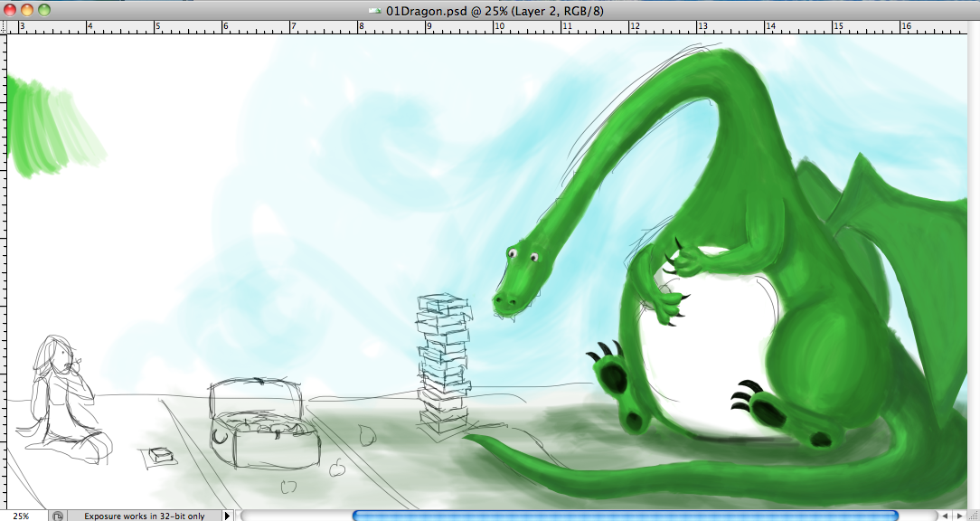980x521 pixels.
Task: Click the left scroll arrow of horizontal scrollbar
Action: pos(945,516)
